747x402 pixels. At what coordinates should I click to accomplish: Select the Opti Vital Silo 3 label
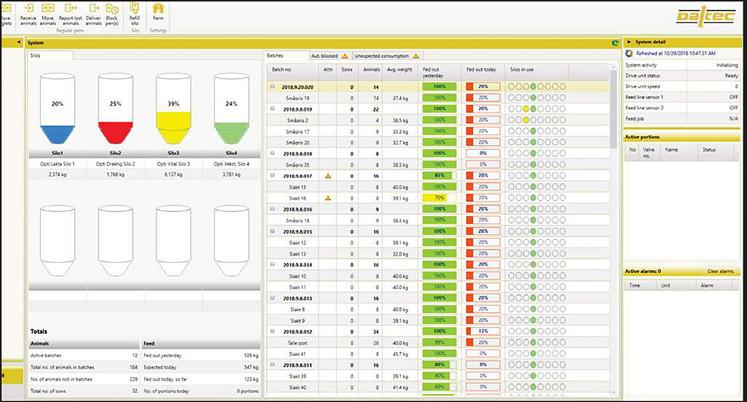point(174,164)
